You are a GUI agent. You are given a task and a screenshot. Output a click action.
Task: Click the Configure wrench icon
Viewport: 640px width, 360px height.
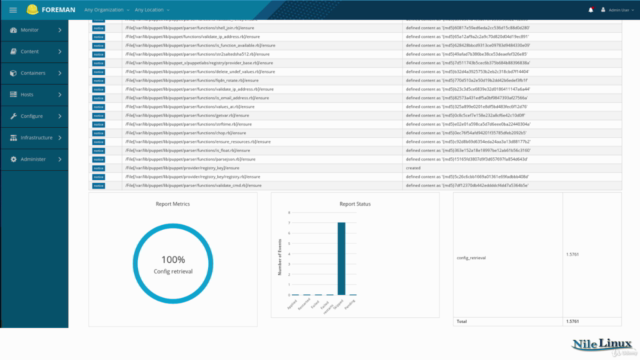[13, 116]
